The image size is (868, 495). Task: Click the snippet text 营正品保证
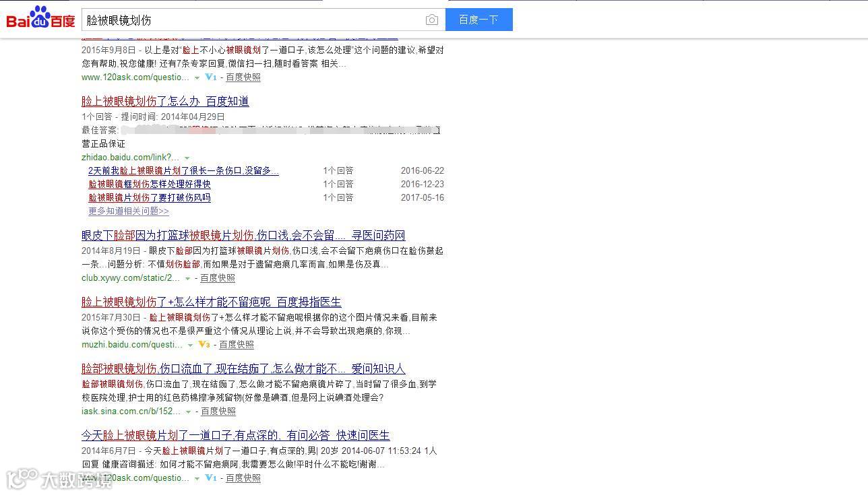[x=103, y=143]
